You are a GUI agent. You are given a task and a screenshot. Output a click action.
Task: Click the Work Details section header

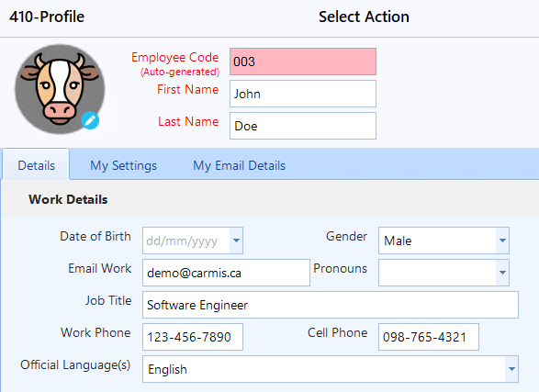(68, 199)
